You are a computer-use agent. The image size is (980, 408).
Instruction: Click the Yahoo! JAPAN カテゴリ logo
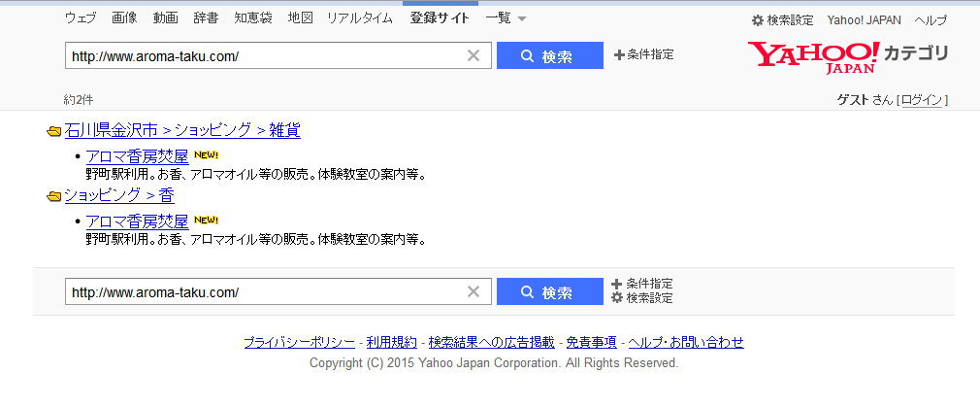coord(847,57)
